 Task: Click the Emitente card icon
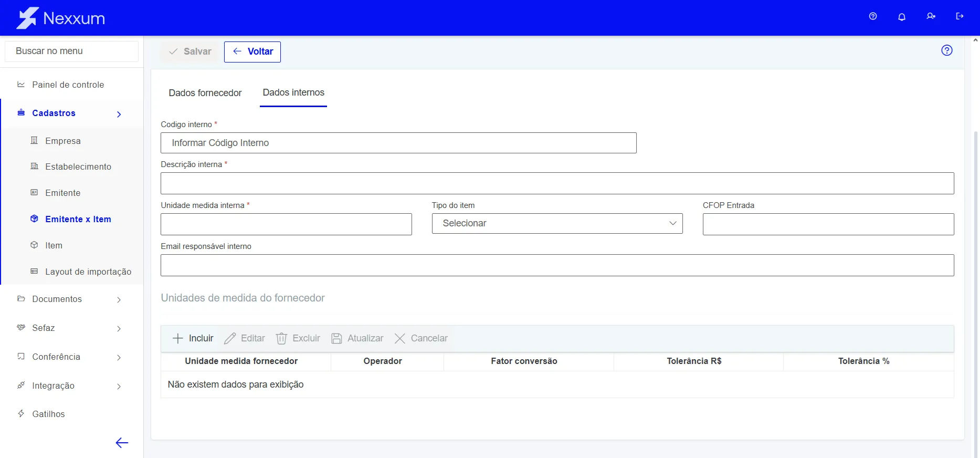tap(34, 192)
